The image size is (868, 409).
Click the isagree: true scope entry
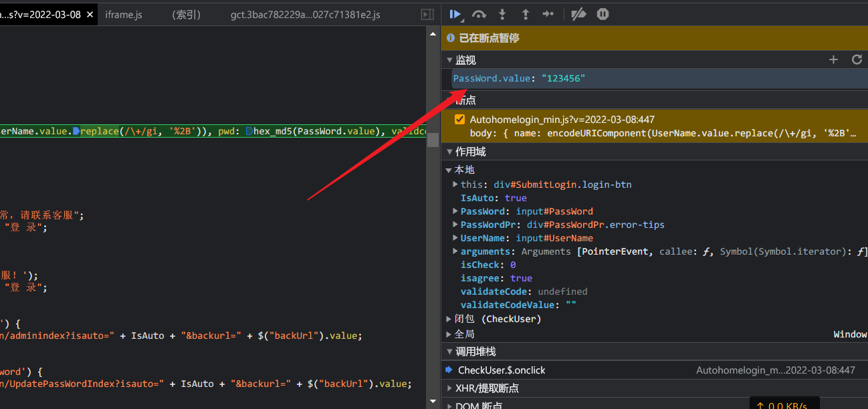coord(496,278)
